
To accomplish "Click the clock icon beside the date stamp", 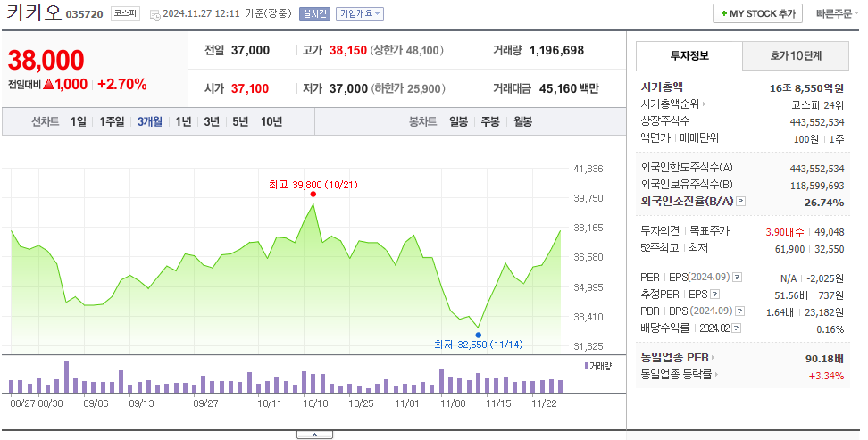I will (x=155, y=14).
